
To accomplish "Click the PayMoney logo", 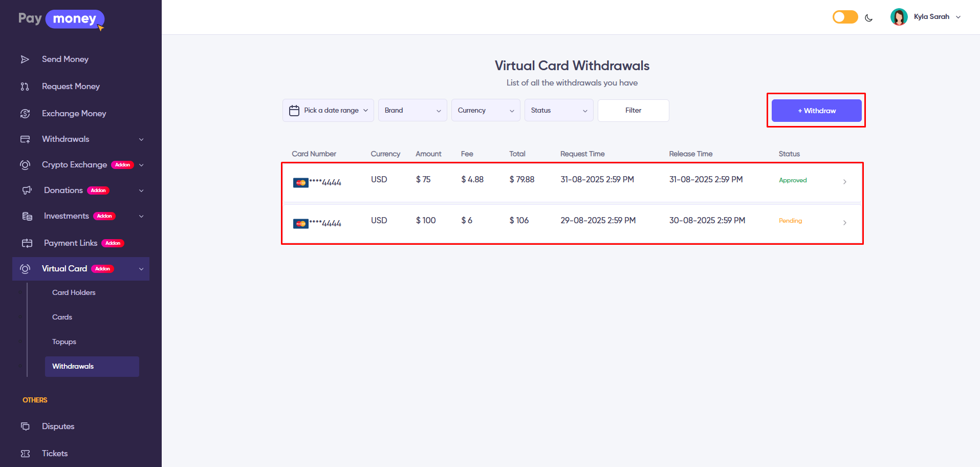I will click(61, 19).
